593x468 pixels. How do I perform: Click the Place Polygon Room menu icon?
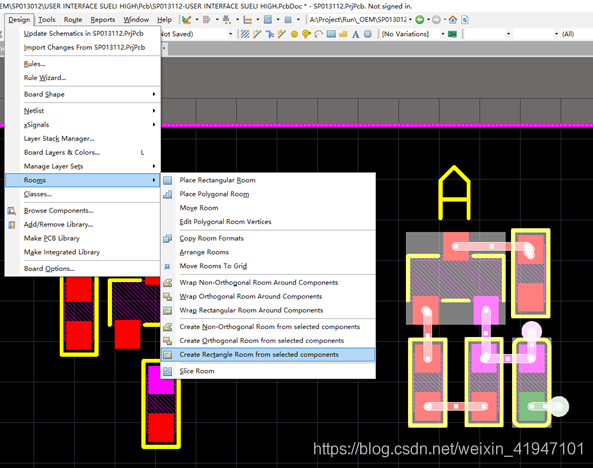click(168, 194)
